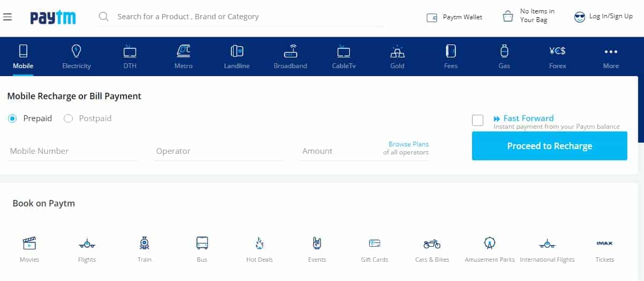
Task: Select the Gas cylinder icon
Action: pos(504,51)
